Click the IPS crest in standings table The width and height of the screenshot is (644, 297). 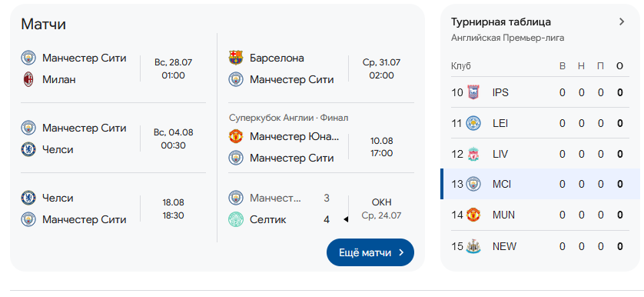(473, 92)
